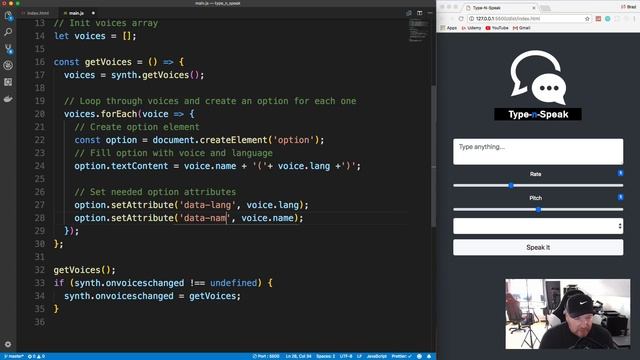This screenshot has width=640, height=360.
Task: Open the Chrome menu dots
Action: tap(635, 19)
